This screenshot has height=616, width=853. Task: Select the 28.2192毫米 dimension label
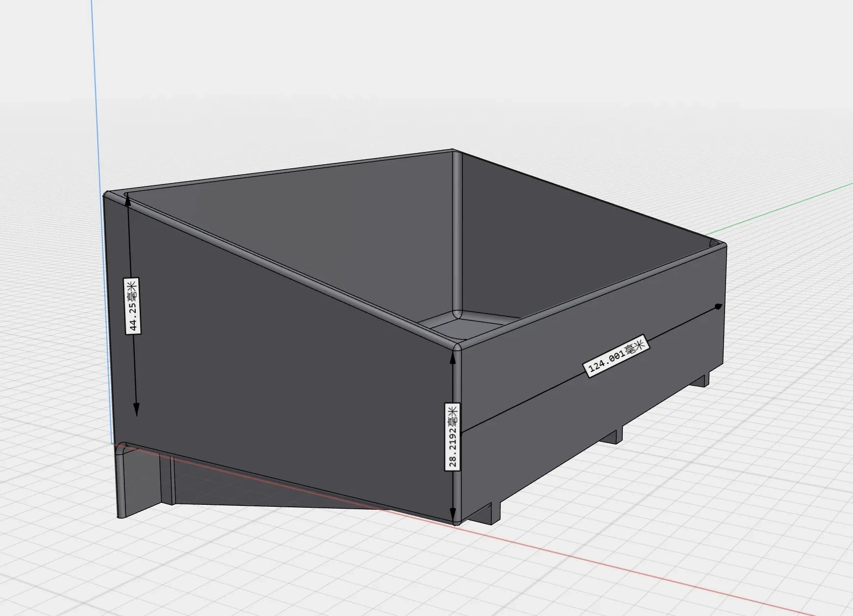coord(453,436)
